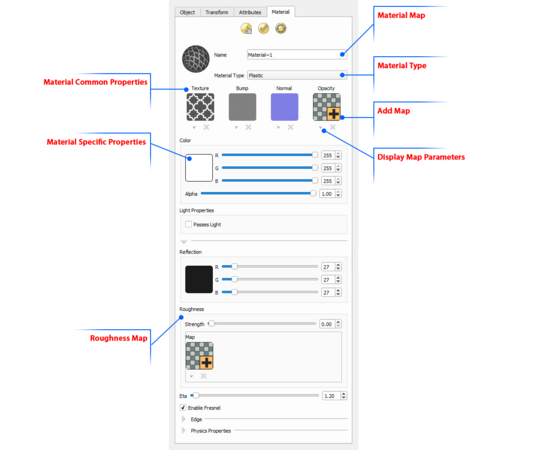The image size is (545, 450).
Task: Open the Attributes tab
Action: tap(250, 12)
